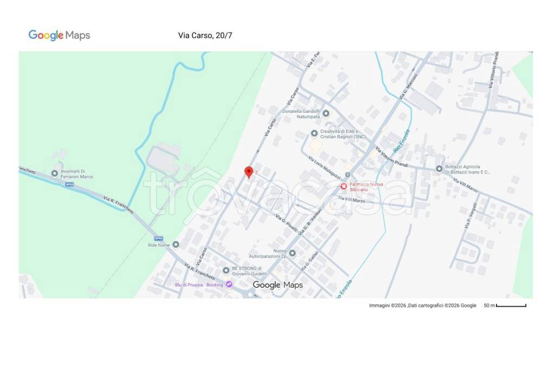Select the BE STRONG di Giovanni Guidetti marker

pos(226,271)
